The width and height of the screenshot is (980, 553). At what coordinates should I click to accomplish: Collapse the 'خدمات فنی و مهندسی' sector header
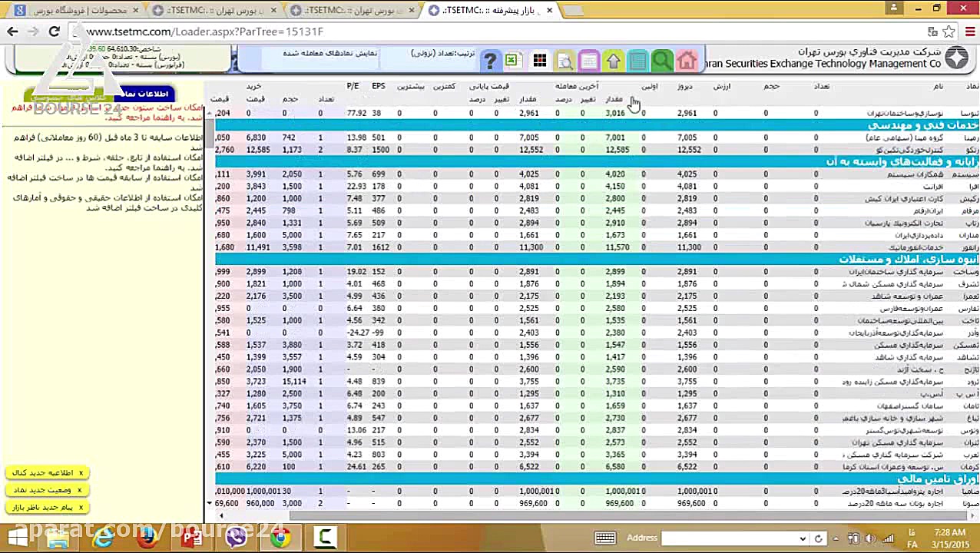pos(597,125)
